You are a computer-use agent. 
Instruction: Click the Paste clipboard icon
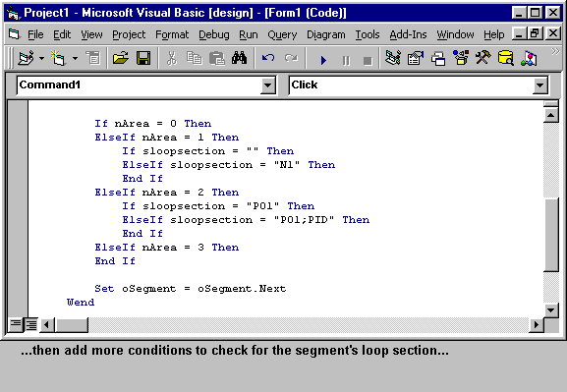pos(217,58)
